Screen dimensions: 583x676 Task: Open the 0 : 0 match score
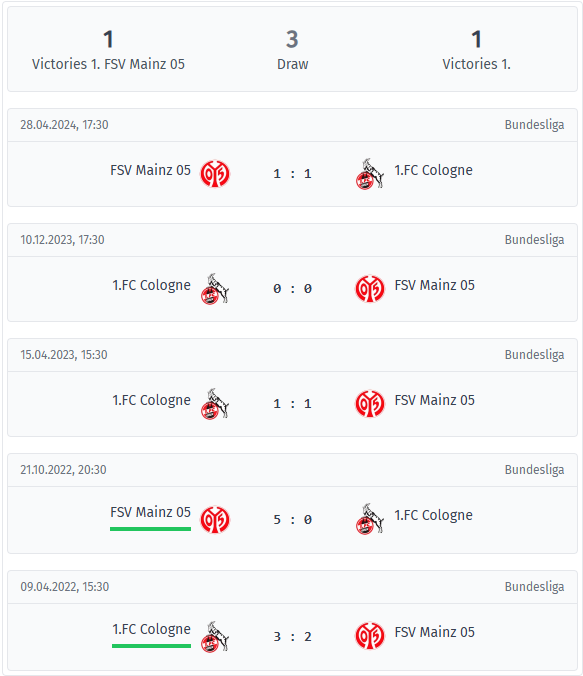point(292,288)
